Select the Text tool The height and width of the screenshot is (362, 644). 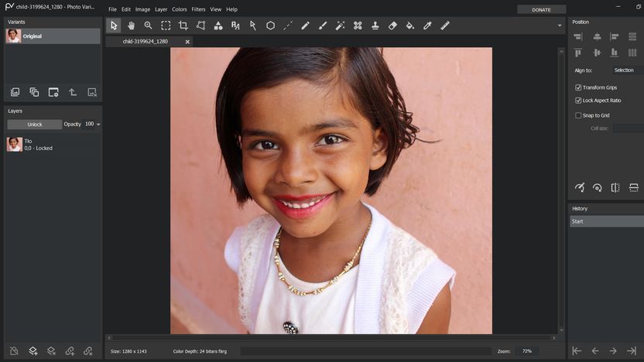235,26
